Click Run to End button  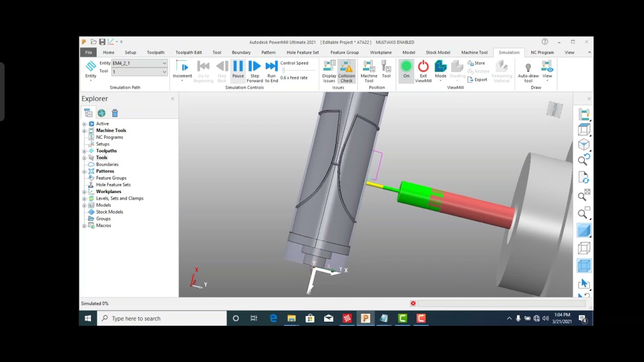tap(271, 71)
